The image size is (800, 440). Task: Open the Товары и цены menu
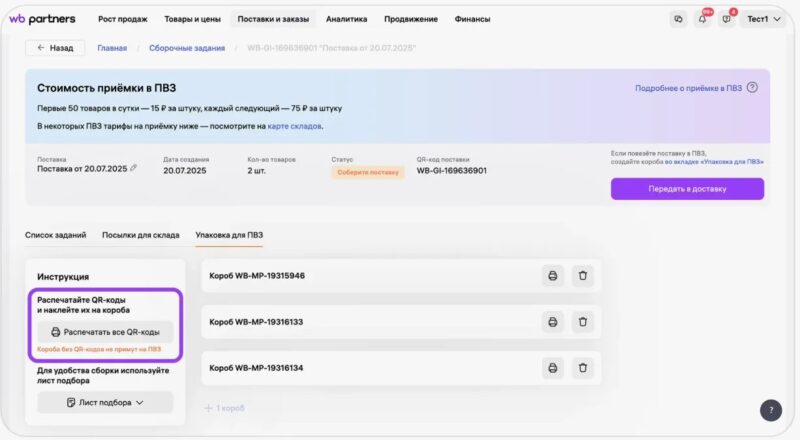[192, 19]
